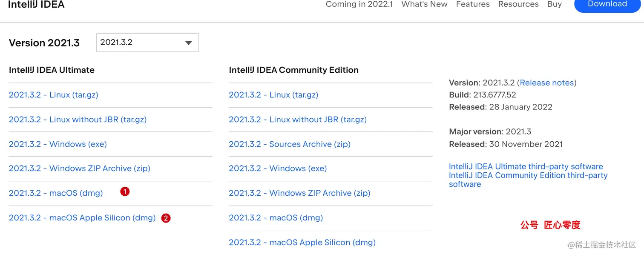Download Ultimate macOS Apple Silicon (dmg)
This screenshot has height=257, width=644.
[x=82, y=218]
